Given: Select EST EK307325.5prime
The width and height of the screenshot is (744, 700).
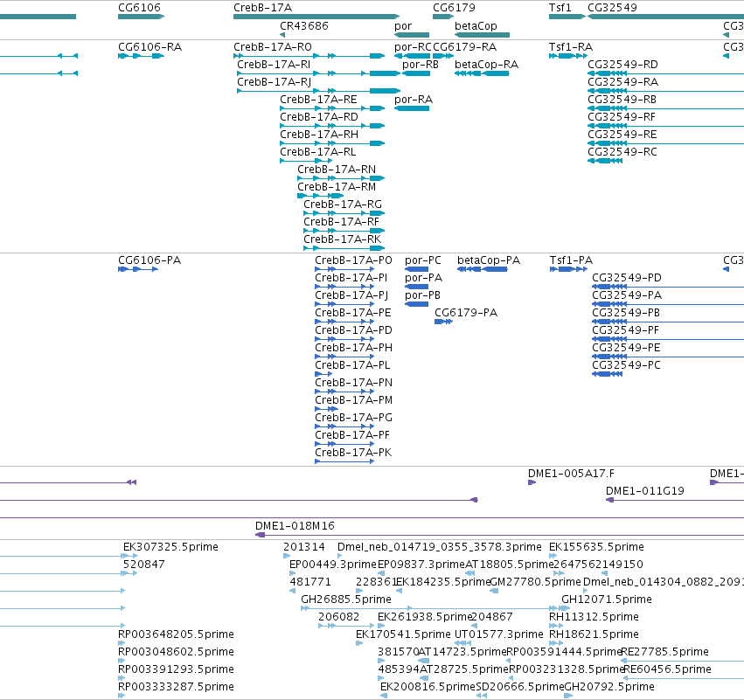Looking at the screenshot, I should tap(170, 547).
